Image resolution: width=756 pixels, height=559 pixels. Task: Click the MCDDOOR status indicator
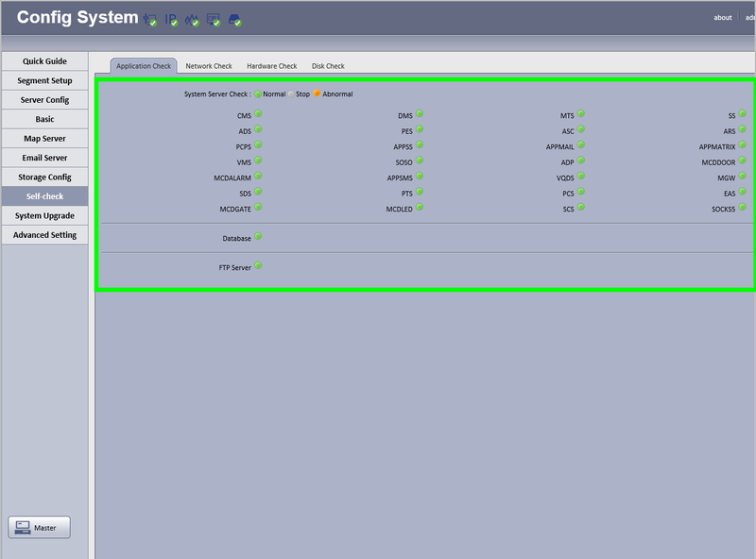pos(742,161)
